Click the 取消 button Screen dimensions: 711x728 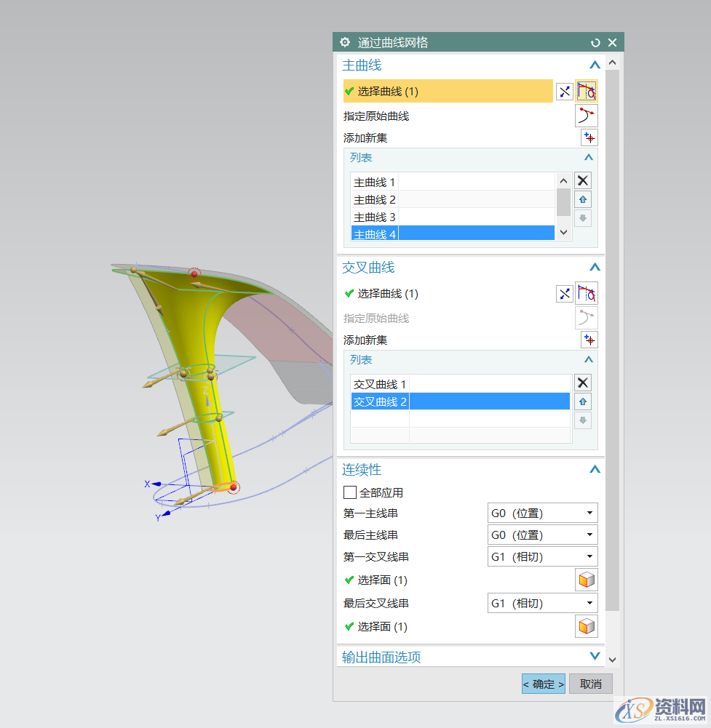[590, 684]
